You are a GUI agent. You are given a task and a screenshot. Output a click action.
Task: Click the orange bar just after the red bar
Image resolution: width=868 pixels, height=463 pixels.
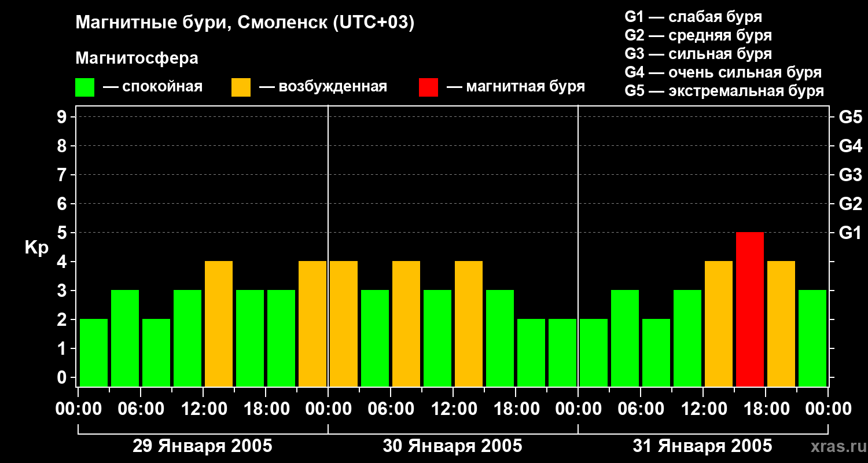point(781,324)
